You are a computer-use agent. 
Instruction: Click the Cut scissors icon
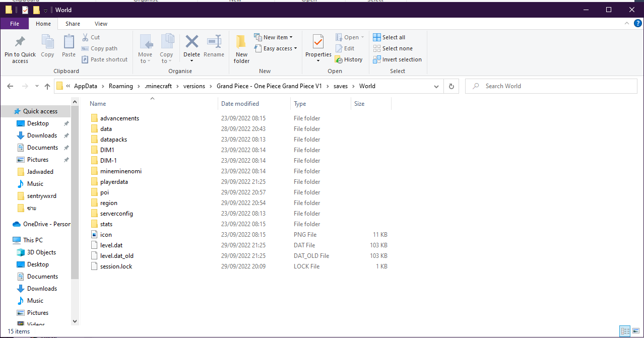[x=85, y=37]
